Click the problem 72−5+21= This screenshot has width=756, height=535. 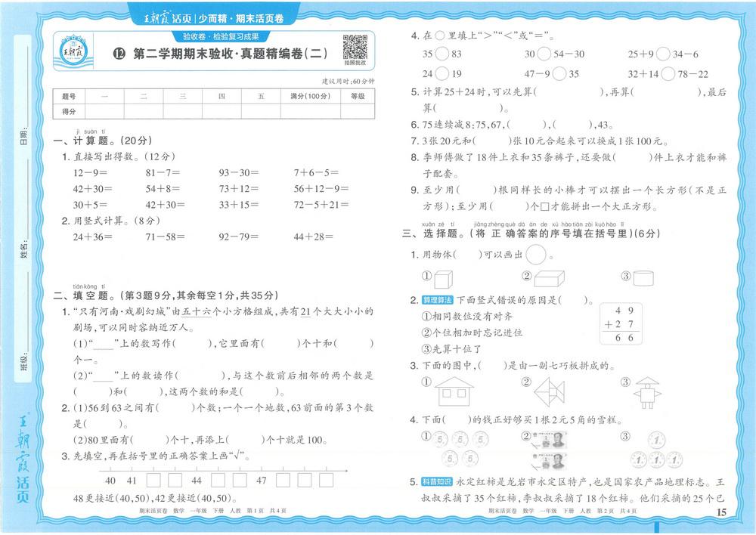coord(321,204)
